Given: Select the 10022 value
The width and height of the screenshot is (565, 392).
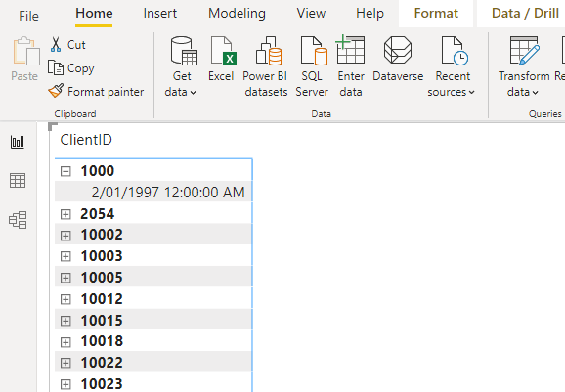Looking at the screenshot, I should click(102, 363).
